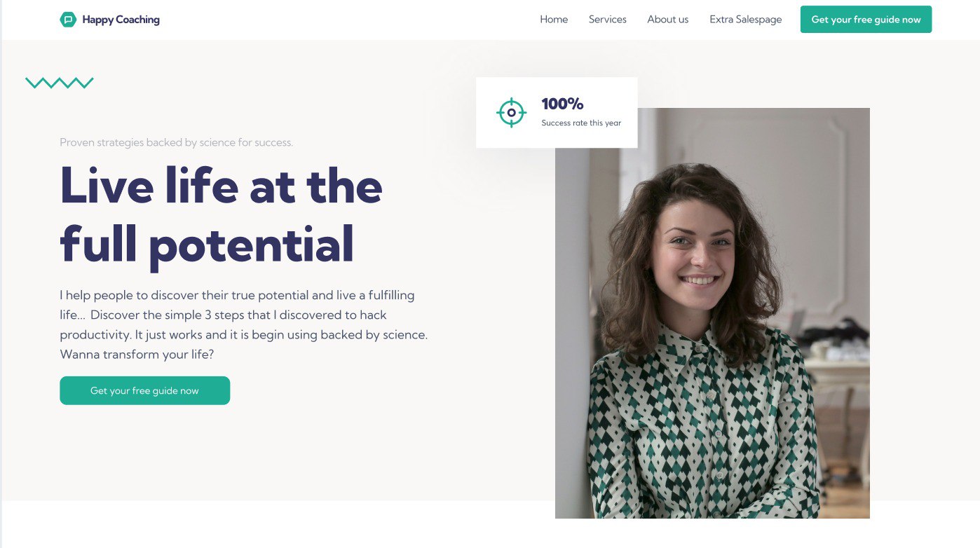
Task: Click the header Get your free guide button
Action: tap(866, 20)
